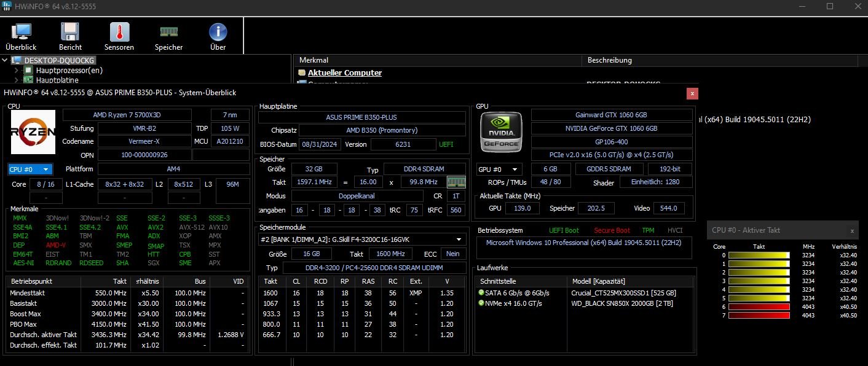Open the Aktueller Computer link
The width and height of the screenshot is (868, 366).
(345, 72)
